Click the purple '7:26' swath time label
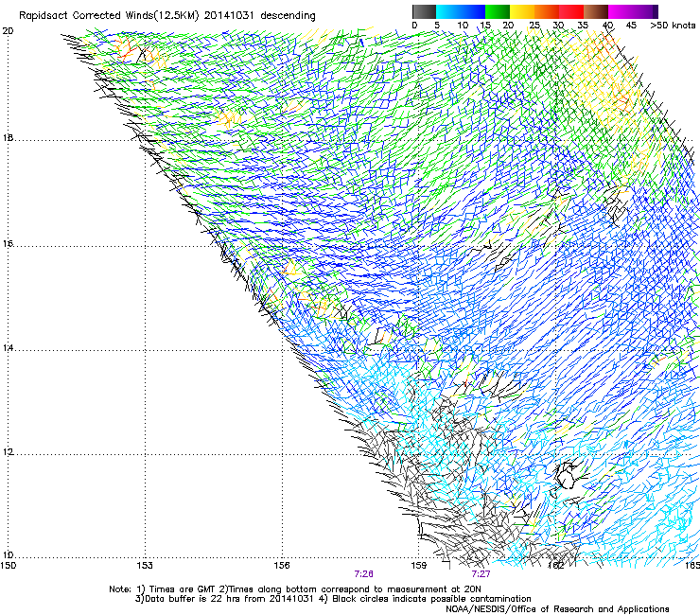 pos(364,574)
